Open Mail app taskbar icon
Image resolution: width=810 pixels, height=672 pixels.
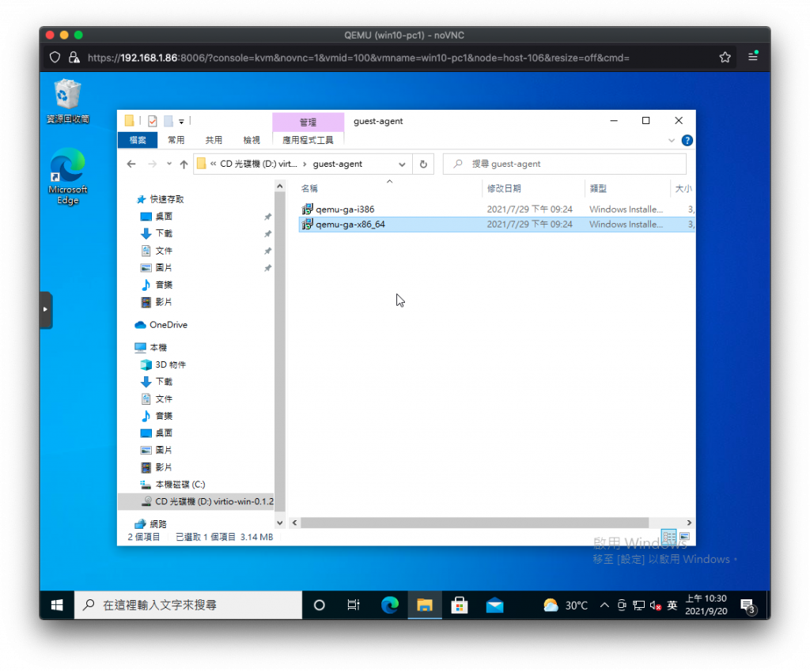[x=494, y=605]
